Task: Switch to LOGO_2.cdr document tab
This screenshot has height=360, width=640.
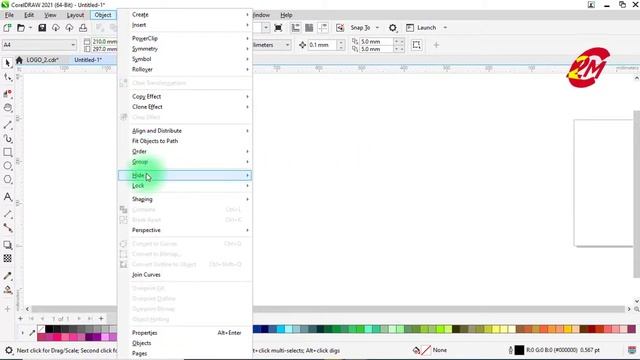Action: click(x=42, y=60)
